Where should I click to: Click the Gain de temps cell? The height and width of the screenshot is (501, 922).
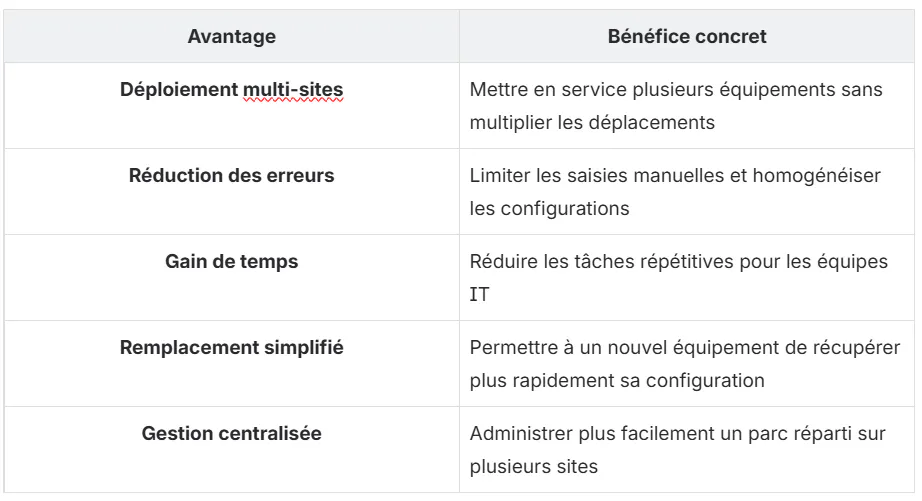click(x=231, y=278)
